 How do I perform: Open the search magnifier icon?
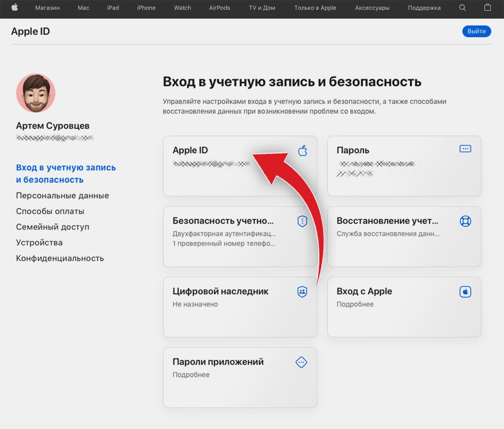pos(462,8)
